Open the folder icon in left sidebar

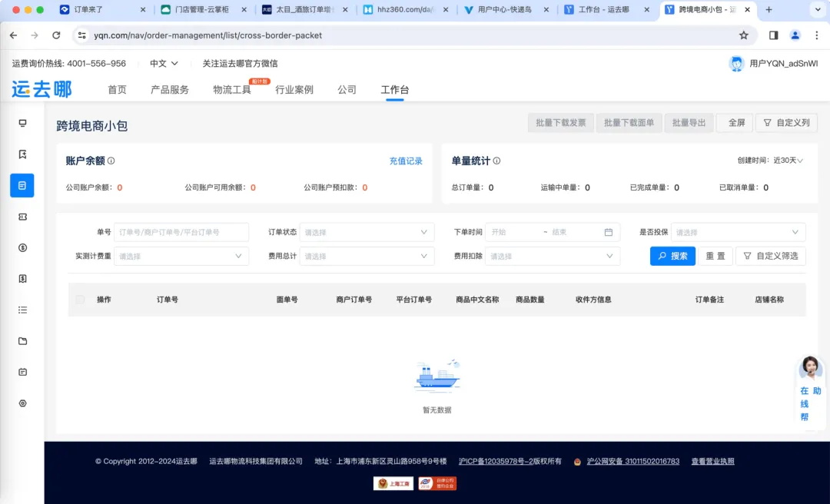point(22,341)
